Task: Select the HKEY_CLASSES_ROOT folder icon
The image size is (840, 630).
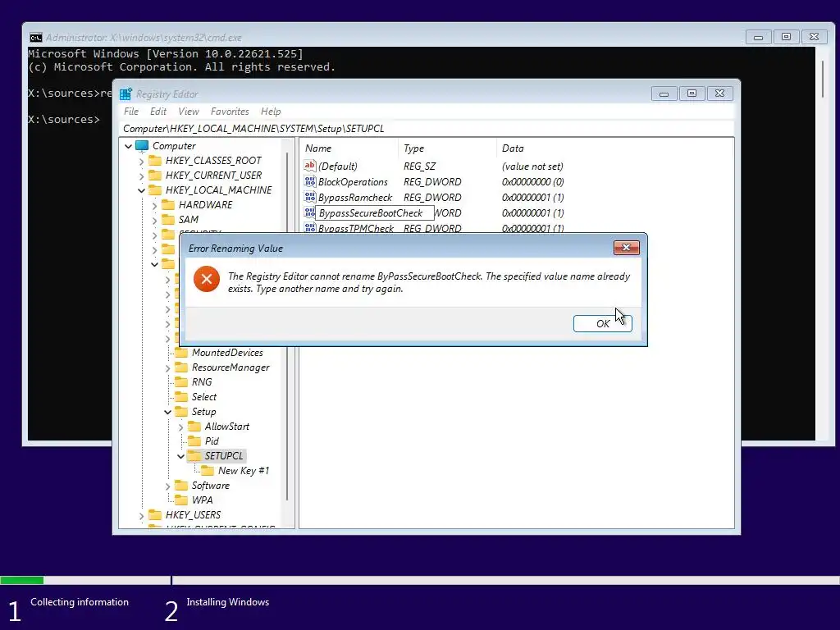Action: click(x=155, y=160)
